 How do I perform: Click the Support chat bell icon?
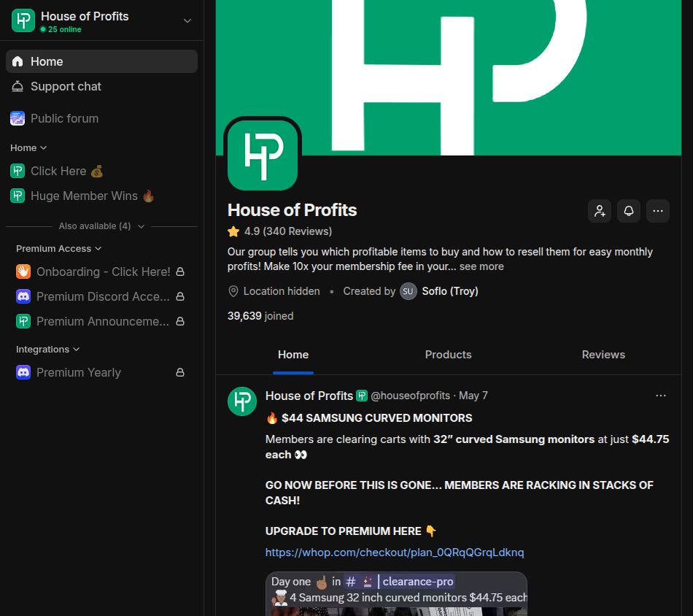pyautogui.click(x=18, y=86)
